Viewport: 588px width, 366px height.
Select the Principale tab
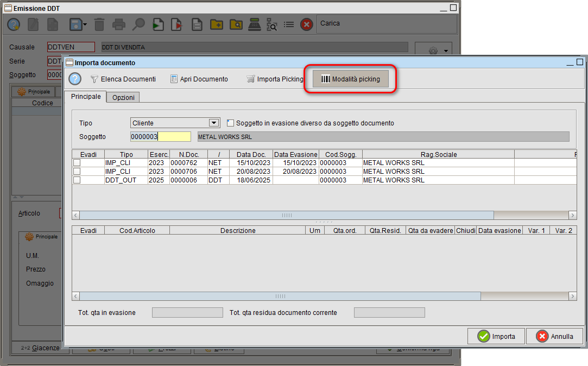(x=85, y=96)
